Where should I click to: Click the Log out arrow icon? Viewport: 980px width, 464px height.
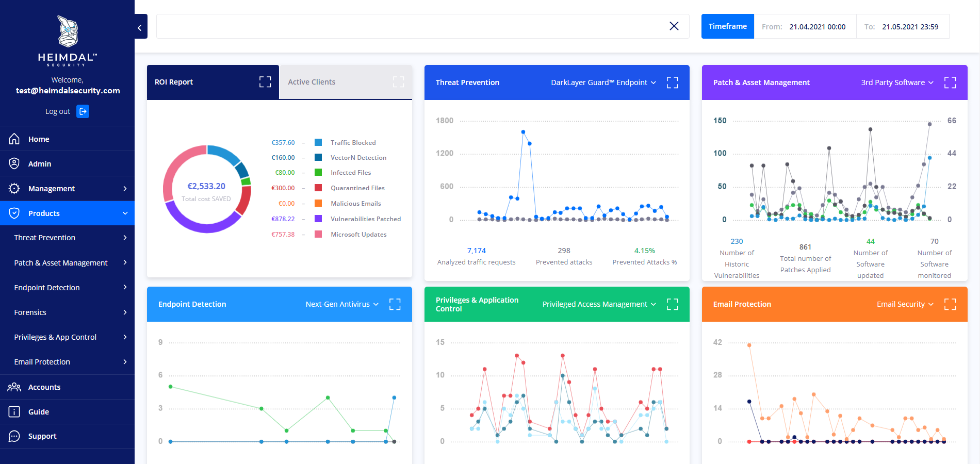[x=83, y=111]
